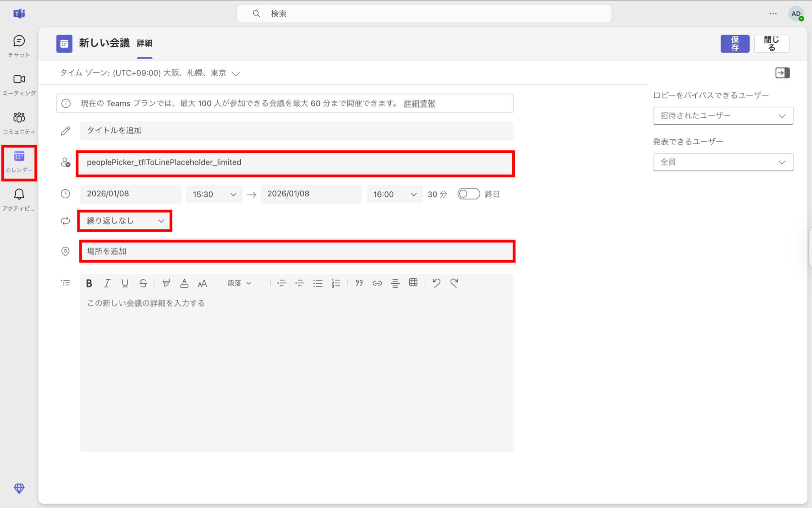Apply italic formatting
812x508 pixels.
tap(107, 283)
